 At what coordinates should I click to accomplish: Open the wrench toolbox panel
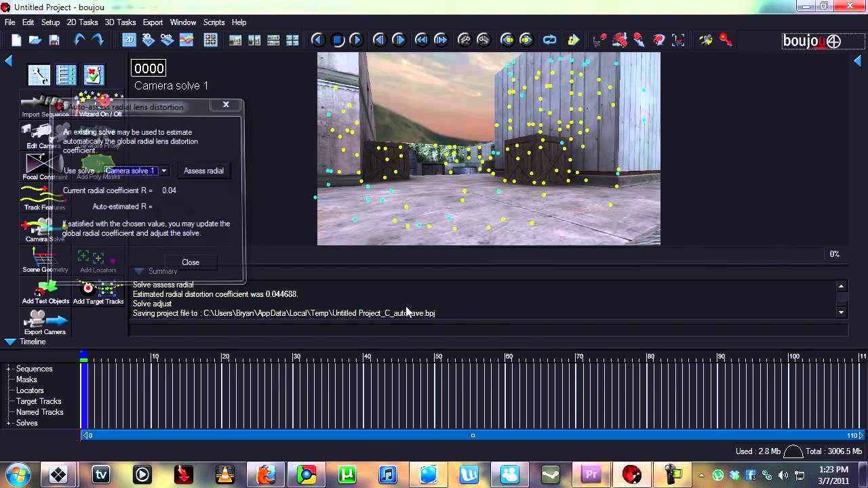pos(39,75)
